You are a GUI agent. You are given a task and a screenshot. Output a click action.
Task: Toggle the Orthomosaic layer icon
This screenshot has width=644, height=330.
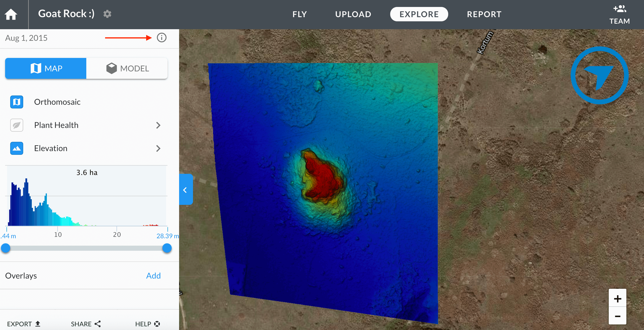click(x=17, y=102)
